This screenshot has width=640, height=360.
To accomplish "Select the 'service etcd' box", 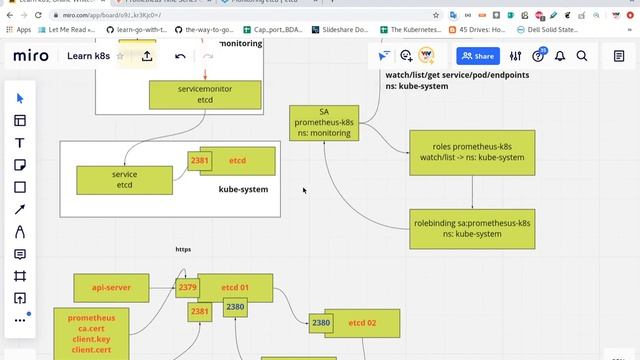I will click(124, 180).
